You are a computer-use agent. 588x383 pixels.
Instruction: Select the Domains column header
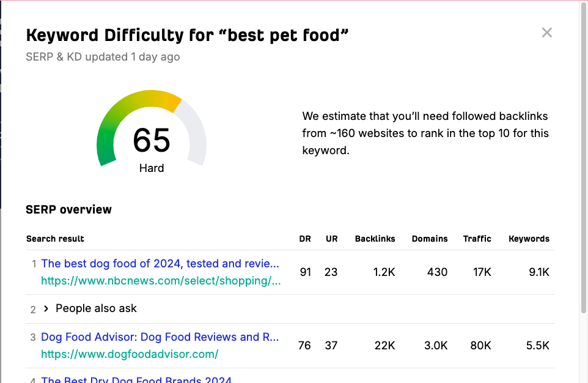[430, 239]
